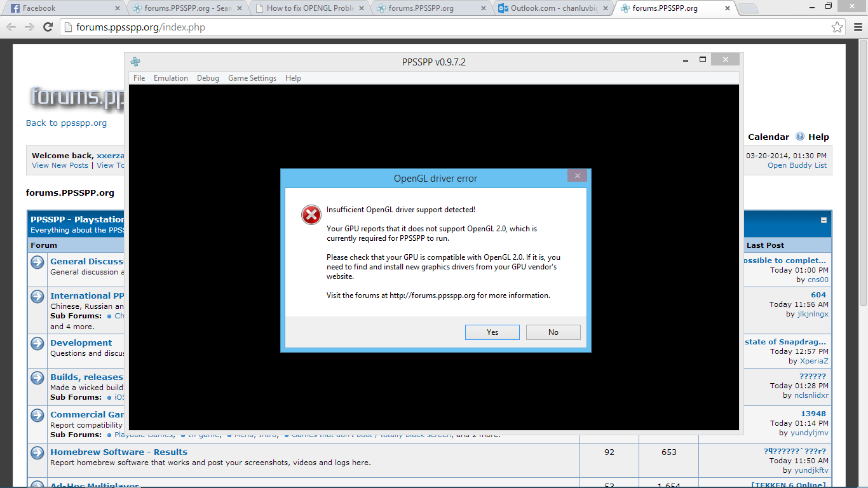Bookmark this page with the star icon
The width and height of the screenshot is (868, 488).
837,27
